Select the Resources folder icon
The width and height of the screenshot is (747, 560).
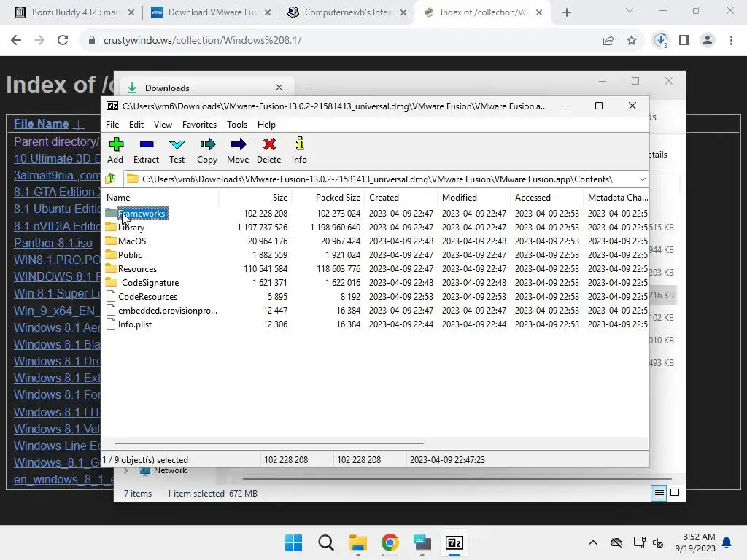click(111, 268)
